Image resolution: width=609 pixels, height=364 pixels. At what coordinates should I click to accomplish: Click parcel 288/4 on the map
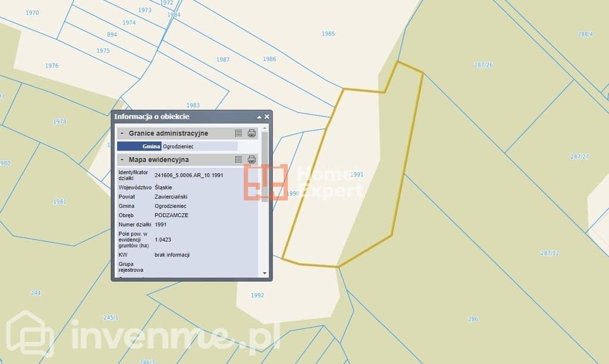[x=585, y=34]
